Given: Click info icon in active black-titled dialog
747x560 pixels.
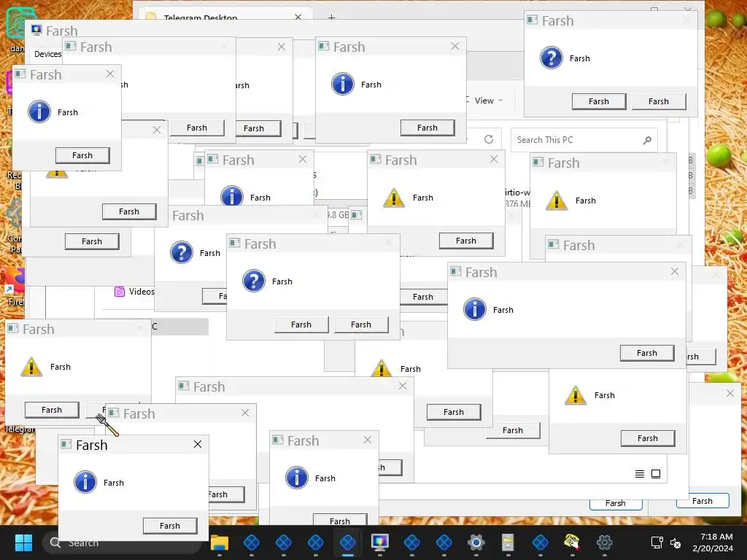Looking at the screenshot, I should [x=85, y=482].
